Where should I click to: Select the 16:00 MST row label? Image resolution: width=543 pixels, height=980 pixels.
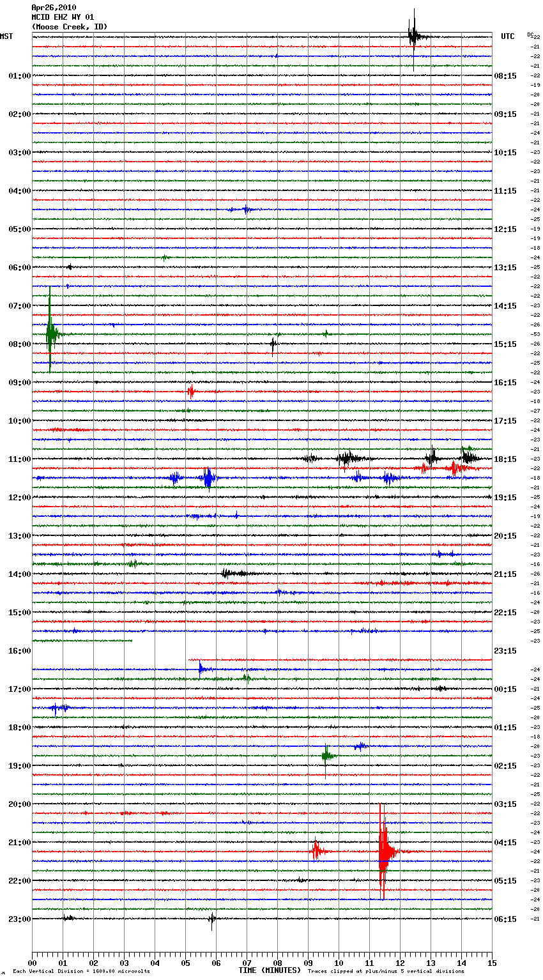19,651
